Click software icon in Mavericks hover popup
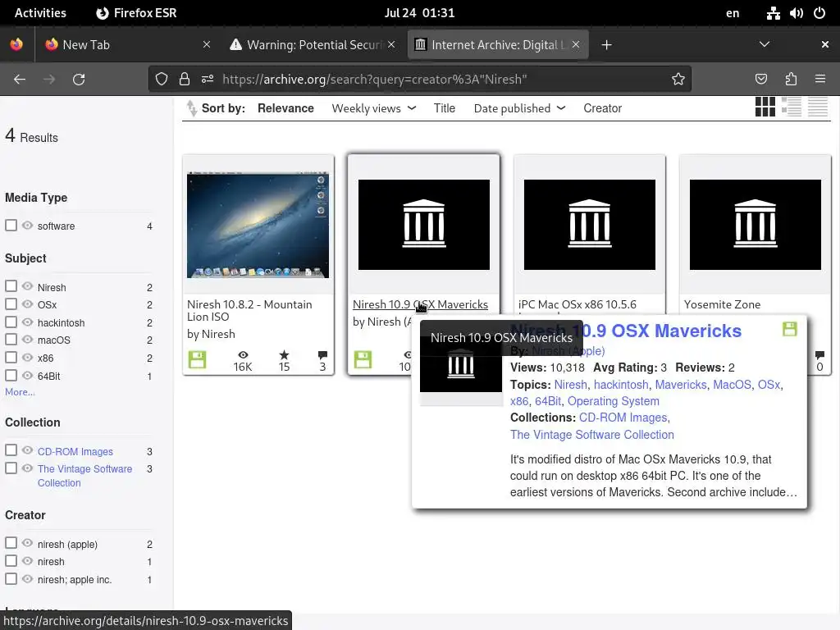The height and width of the screenshot is (630, 840). [x=790, y=329]
